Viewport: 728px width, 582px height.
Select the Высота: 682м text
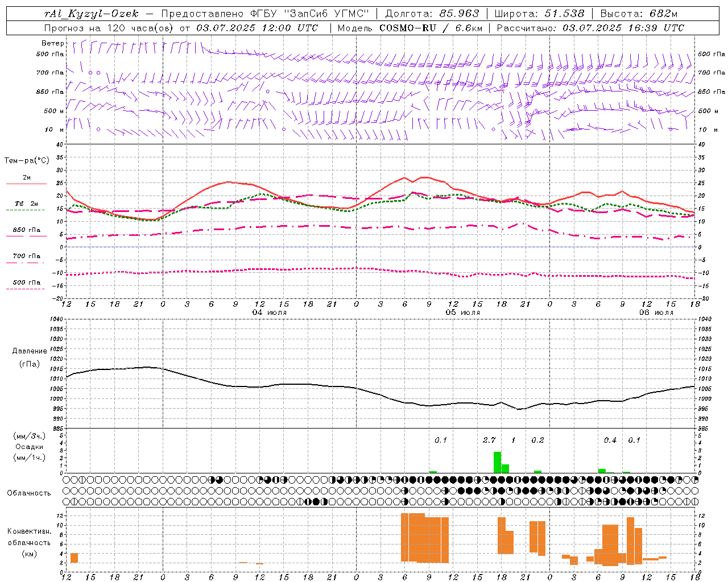click(639, 14)
